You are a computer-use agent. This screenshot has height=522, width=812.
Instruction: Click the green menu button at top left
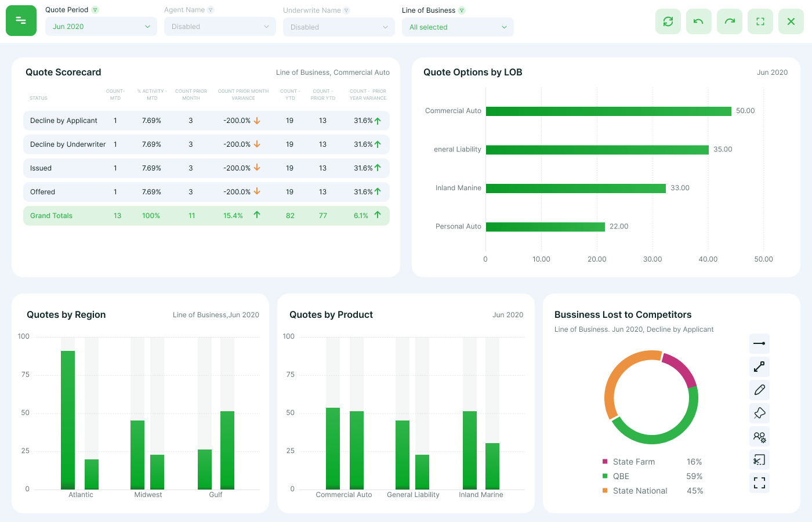pyautogui.click(x=21, y=21)
